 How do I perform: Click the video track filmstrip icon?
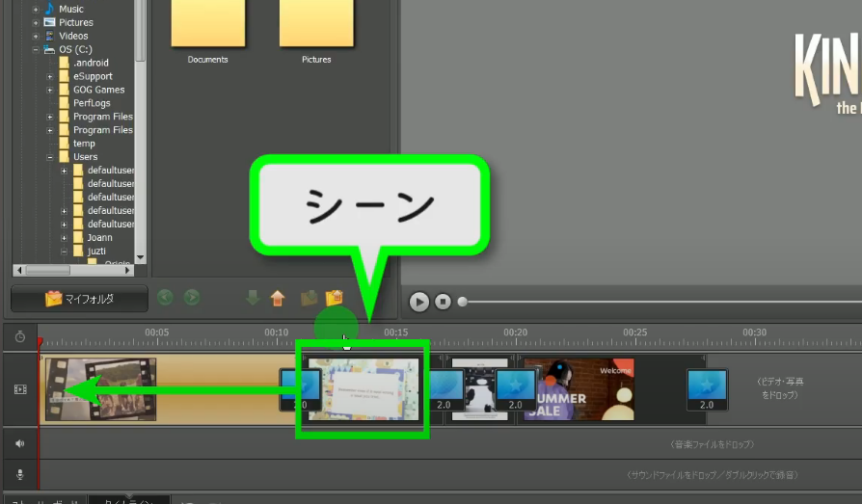[x=20, y=389]
